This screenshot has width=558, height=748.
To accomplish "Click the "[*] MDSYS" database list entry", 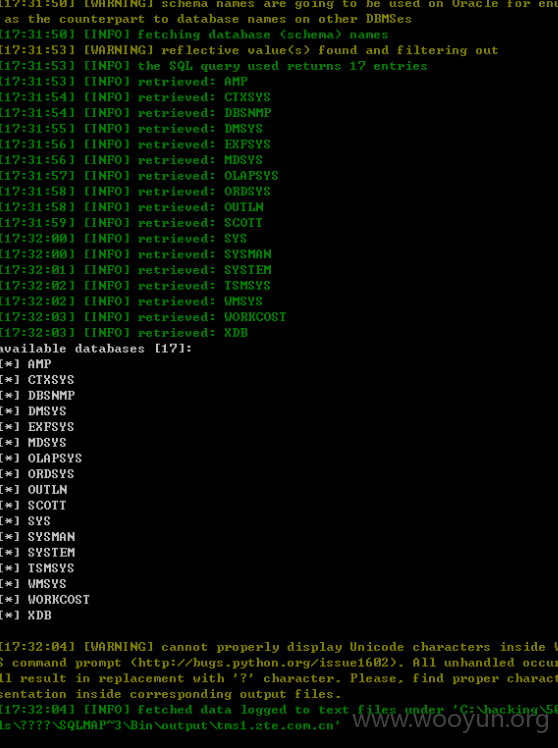I will tap(33, 443).
